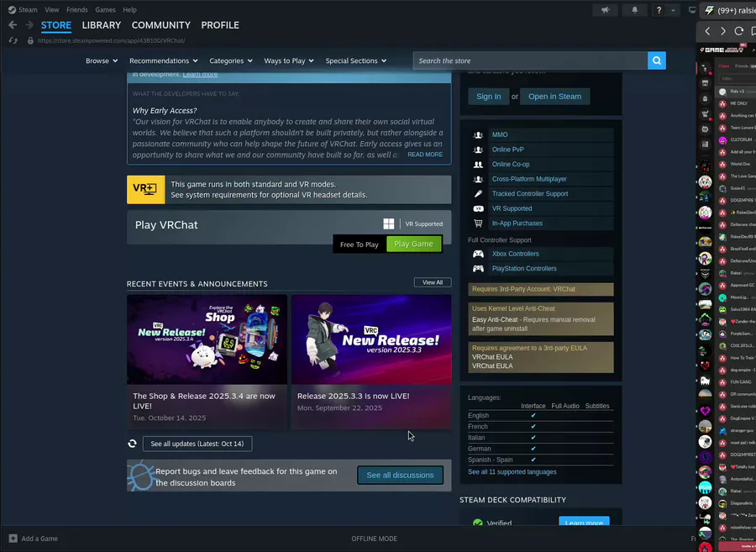Viewport: 756px width, 552px height.
Task: Click the Game Jolt chat Filter field
Action: coord(738,79)
